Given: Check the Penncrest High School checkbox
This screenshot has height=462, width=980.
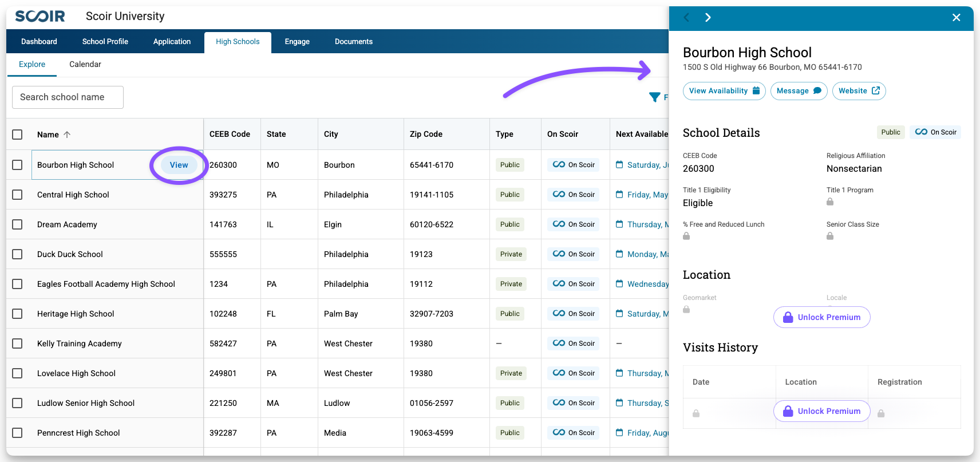Looking at the screenshot, I should [x=17, y=433].
